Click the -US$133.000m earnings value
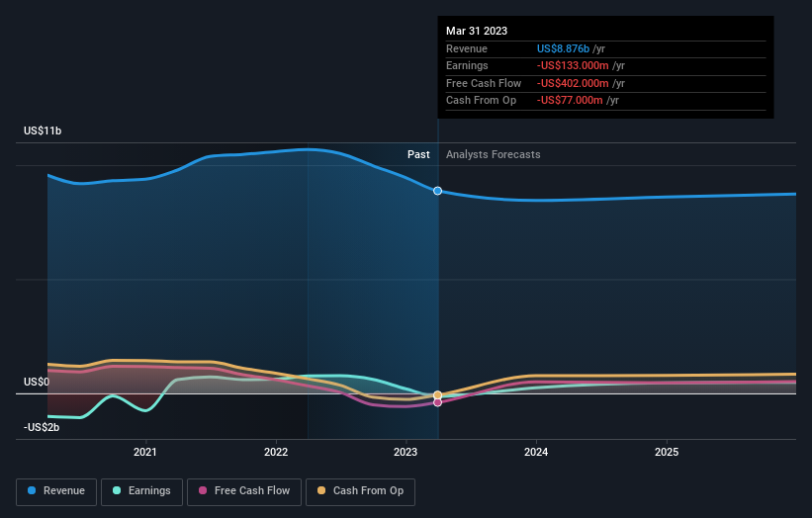 tap(573, 65)
